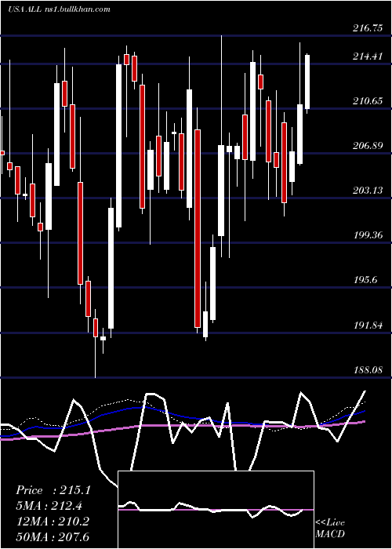
Task: Click the 210.65 price label
Action: pyautogui.click(x=368, y=101)
